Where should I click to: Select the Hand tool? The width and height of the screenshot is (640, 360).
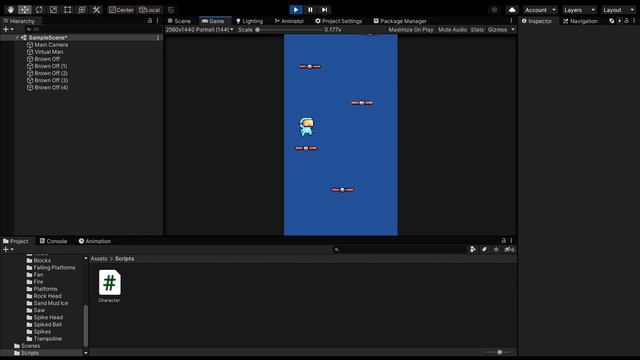10,9
